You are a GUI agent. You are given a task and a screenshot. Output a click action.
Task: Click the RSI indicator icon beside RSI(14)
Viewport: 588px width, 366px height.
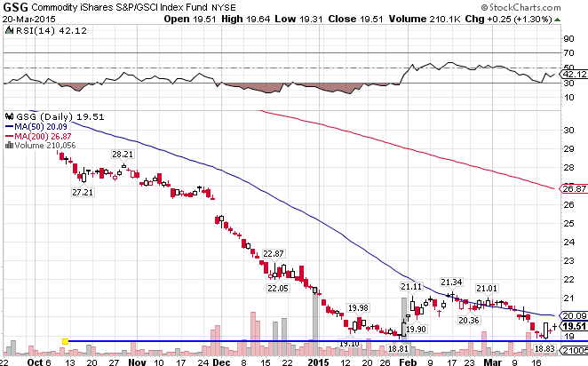[x=9, y=30]
